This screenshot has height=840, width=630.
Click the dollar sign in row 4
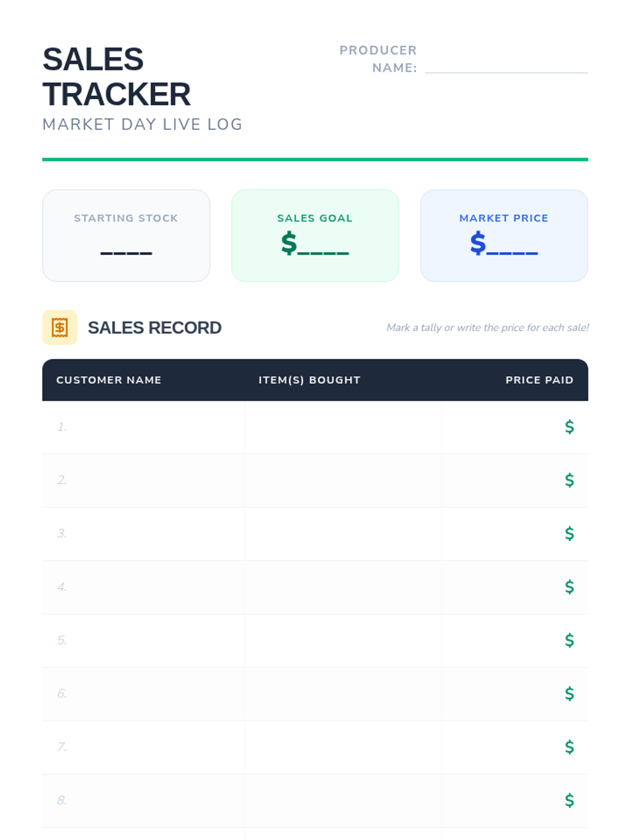coord(569,586)
